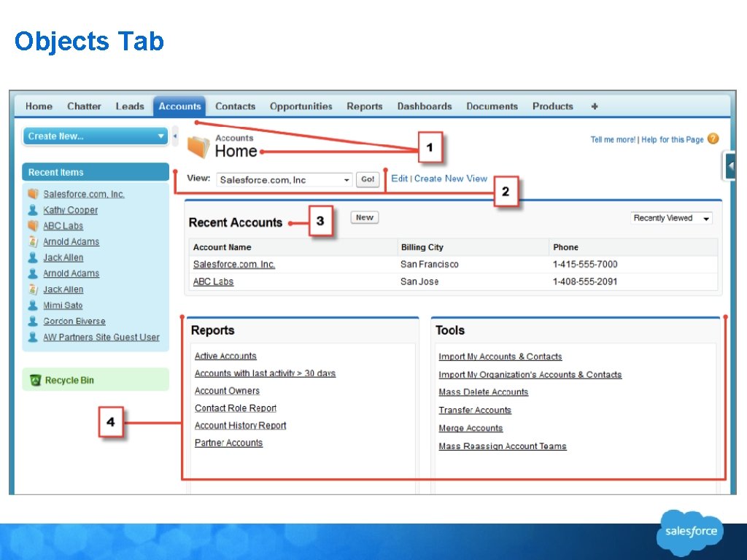
Task: Open the help question mark icon
Action: tap(713, 139)
